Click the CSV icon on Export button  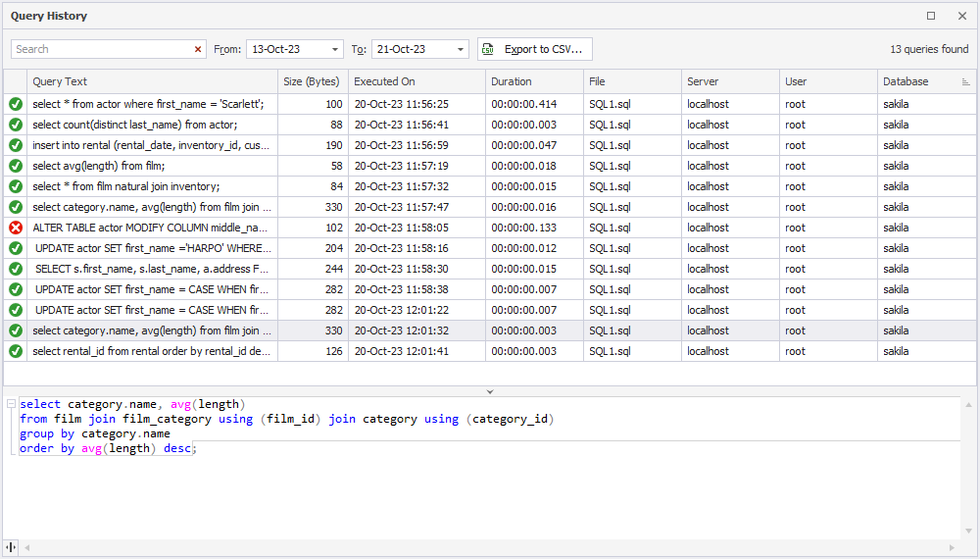coord(488,49)
